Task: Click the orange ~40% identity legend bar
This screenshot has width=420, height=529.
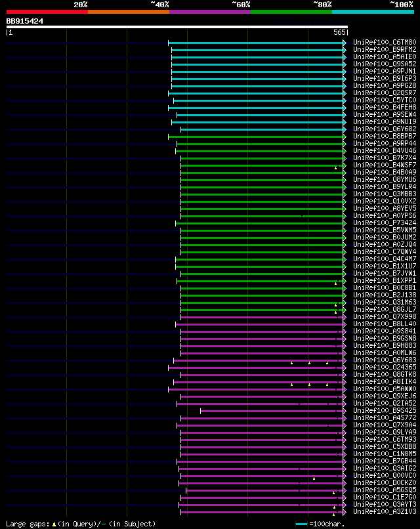Action: click(129, 12)
